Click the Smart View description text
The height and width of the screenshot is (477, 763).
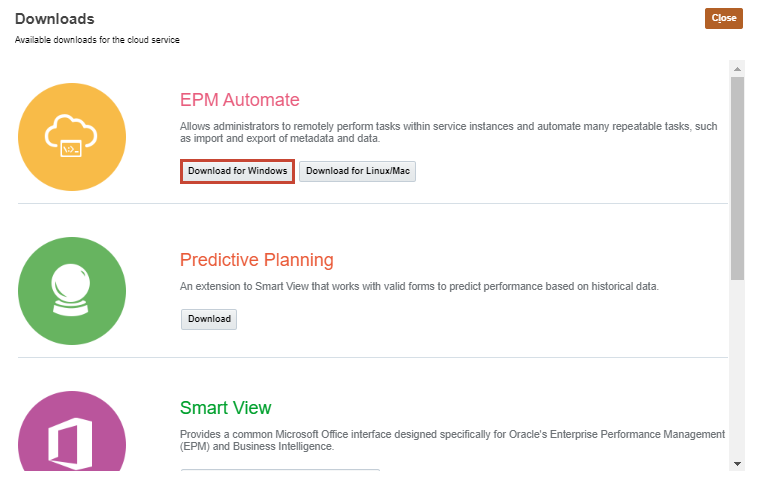(x=451, y=441)
